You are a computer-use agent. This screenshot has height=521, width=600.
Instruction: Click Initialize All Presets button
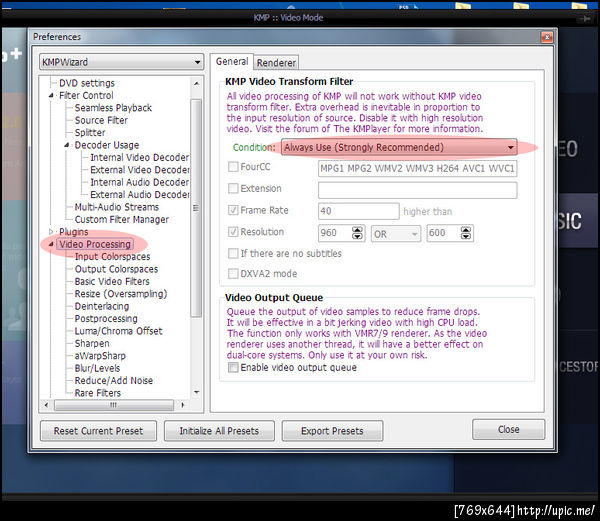[x=219, y=431]
